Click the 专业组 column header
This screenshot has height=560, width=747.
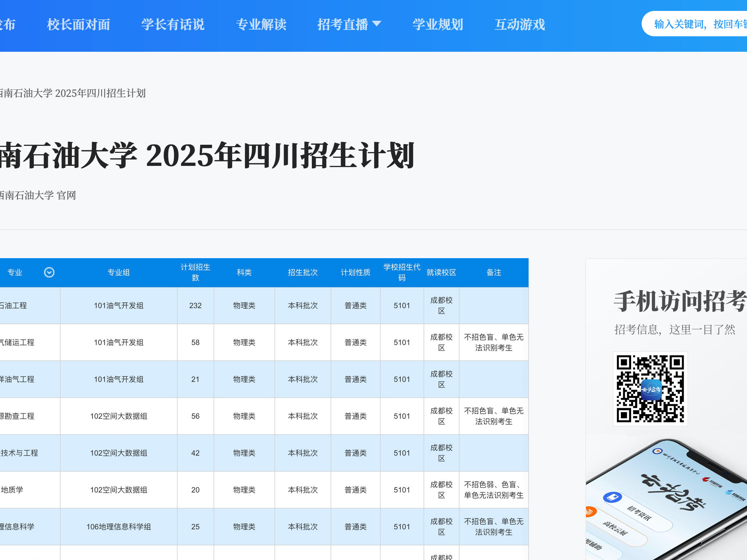pyautogui.click(x=119, y=273)
